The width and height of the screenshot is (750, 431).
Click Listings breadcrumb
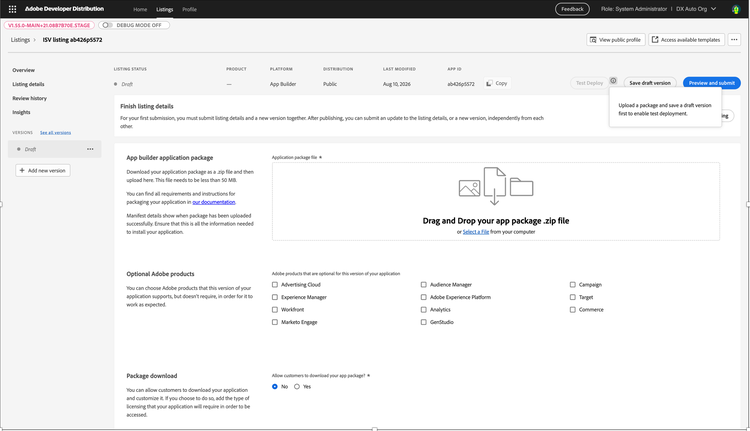(x=20, y=40)
